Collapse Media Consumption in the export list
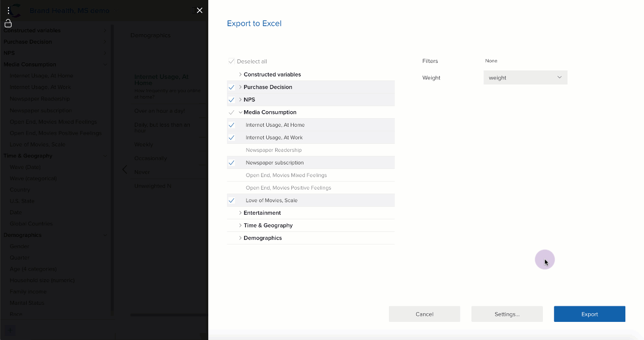Image resolution: width=644 pixels, height=340 pixels. click(x=240, y=112)
